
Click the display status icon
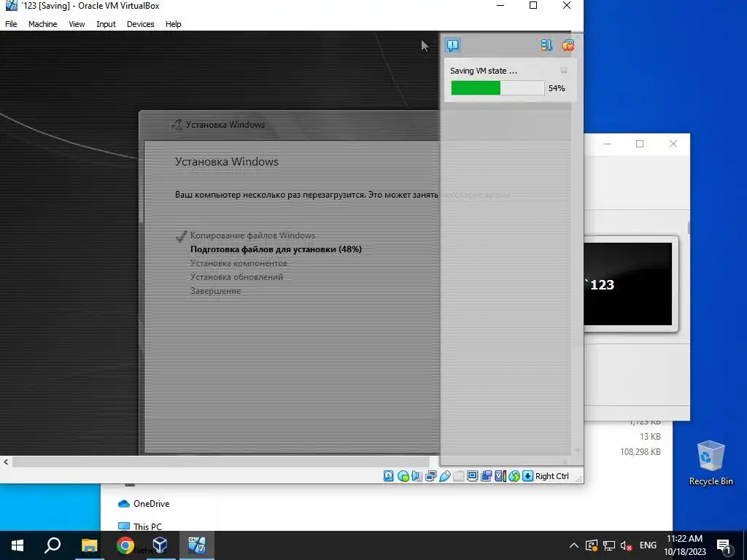pos(472,476)
